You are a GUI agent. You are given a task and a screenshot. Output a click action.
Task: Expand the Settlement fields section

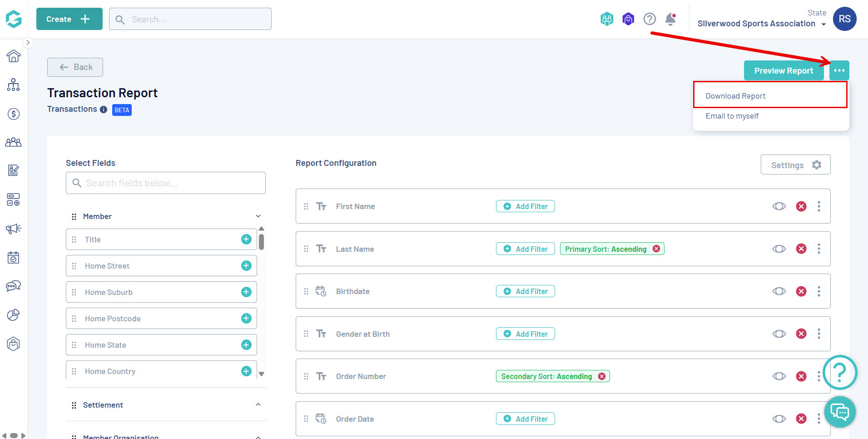(x=258, y=404)
